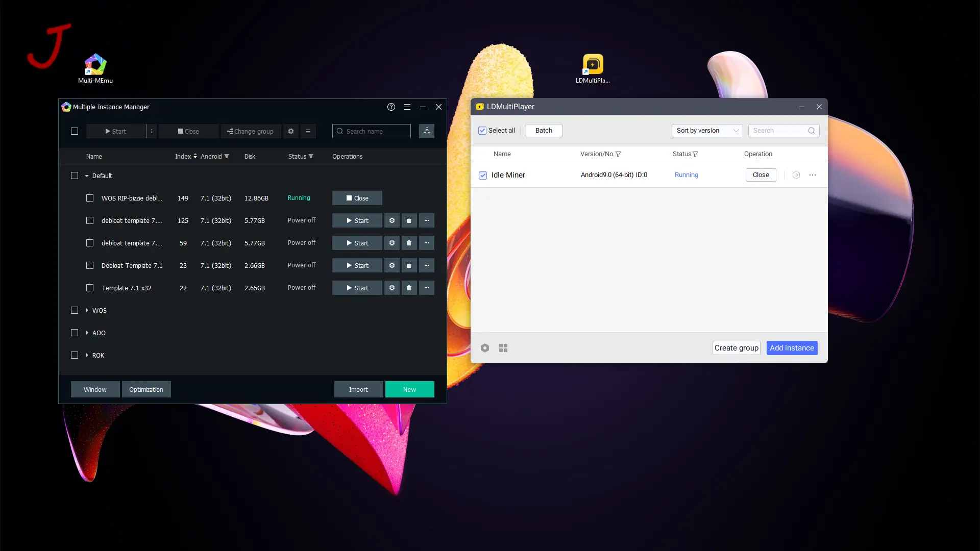Open more options for debloat template index 125
This screenshot has height=551, width=980.
(427, 220)
